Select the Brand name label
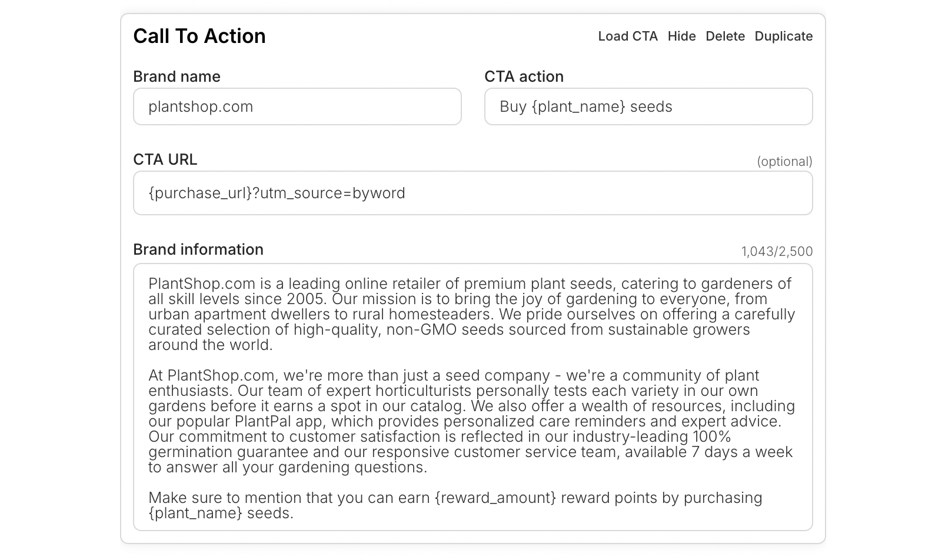945x560 pixels. click(177, 76)
